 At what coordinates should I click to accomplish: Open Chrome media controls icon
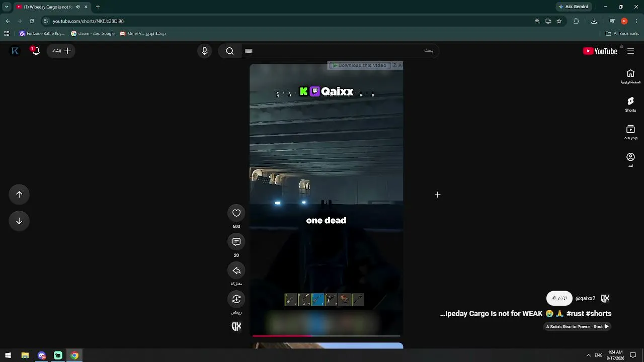click(612, 21)
